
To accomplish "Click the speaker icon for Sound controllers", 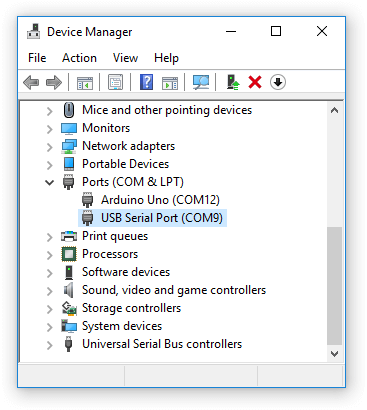I will point(68,290).
